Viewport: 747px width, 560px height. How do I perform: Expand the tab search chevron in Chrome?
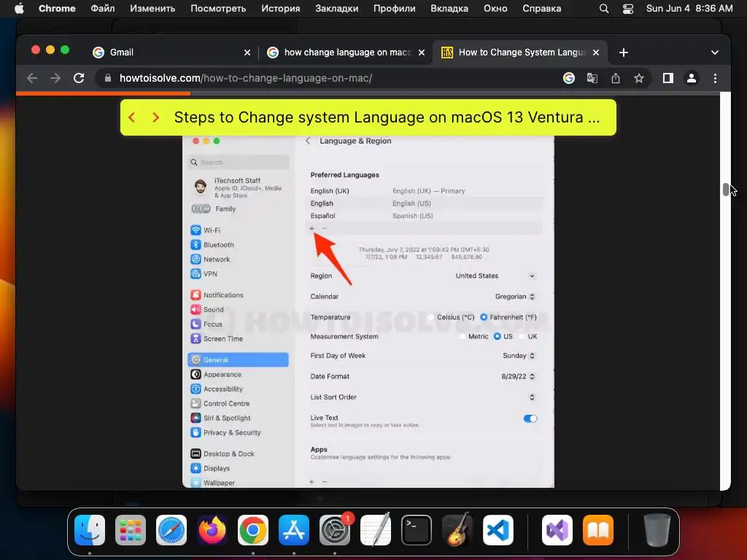coord(715,52)
